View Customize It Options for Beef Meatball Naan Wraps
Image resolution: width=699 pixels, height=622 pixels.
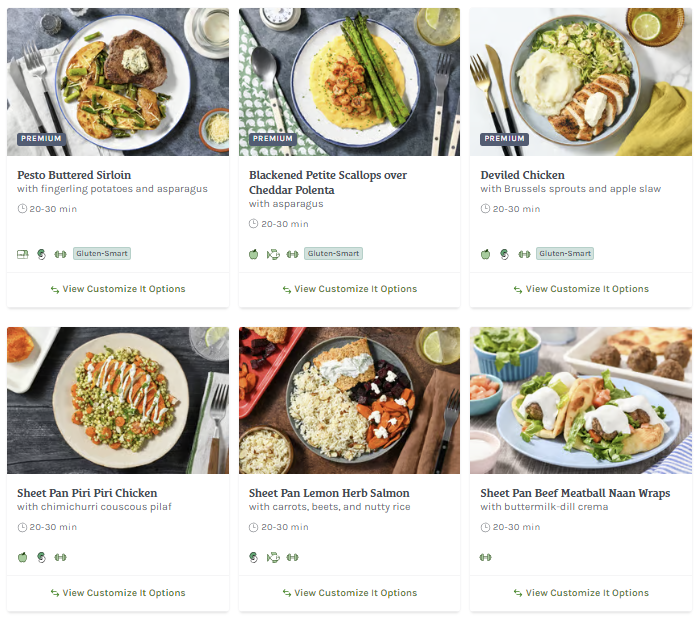pos(581,593)
